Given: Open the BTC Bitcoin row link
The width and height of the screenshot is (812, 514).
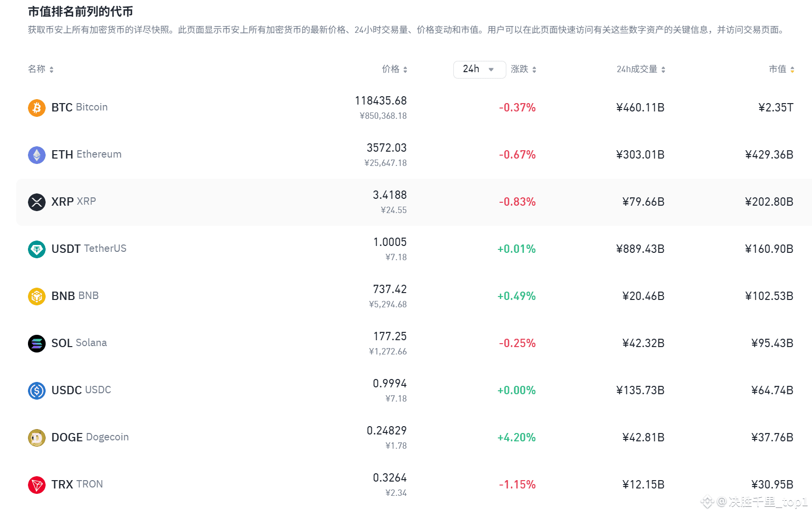Looking at the screenshot, I should (x=414, y=108).
